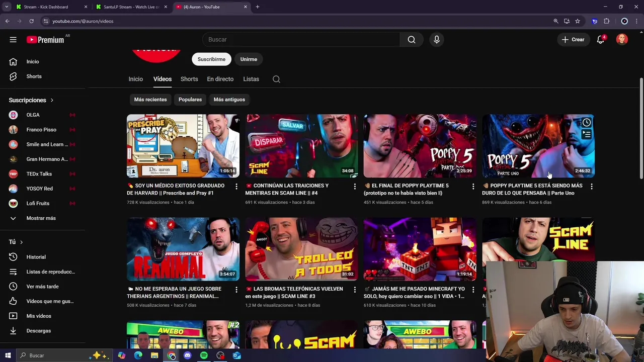Image resolution: width=644 pixels, height=362 pixels.
Task: Switch to the channel Shorts tab
Action: tap(189, 79)
